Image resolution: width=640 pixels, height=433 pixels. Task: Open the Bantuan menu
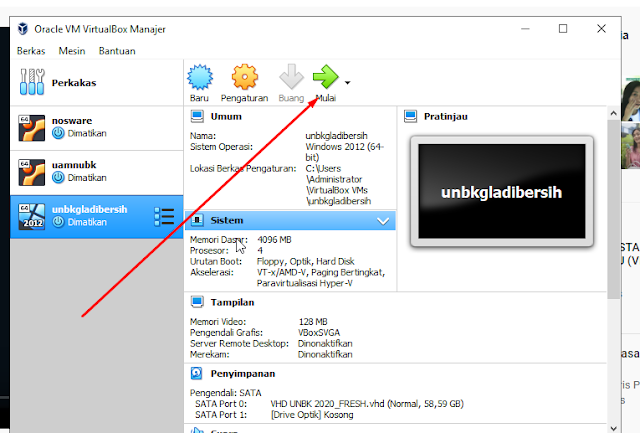coord(117,51)
